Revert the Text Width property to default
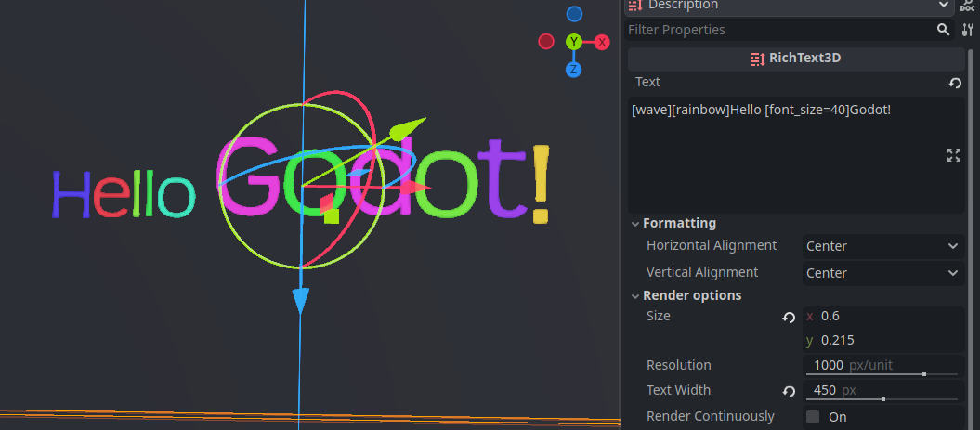The height and width of the screenshot is (430, 980). click(x=789, y=392)
